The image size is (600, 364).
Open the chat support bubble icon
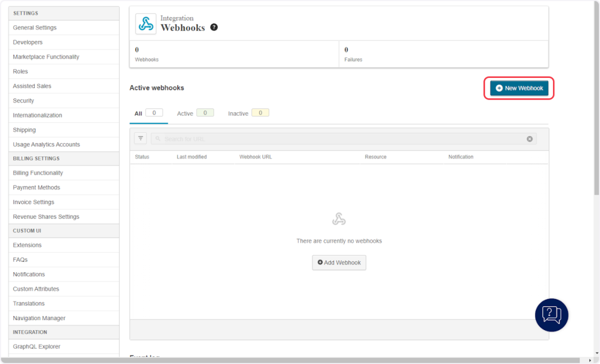click(551, 315)
